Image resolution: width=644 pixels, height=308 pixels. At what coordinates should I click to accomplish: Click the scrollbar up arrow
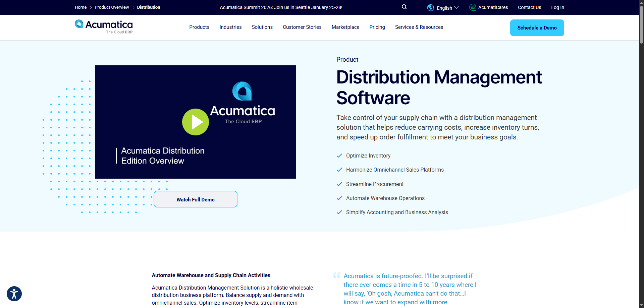point(641,3)
